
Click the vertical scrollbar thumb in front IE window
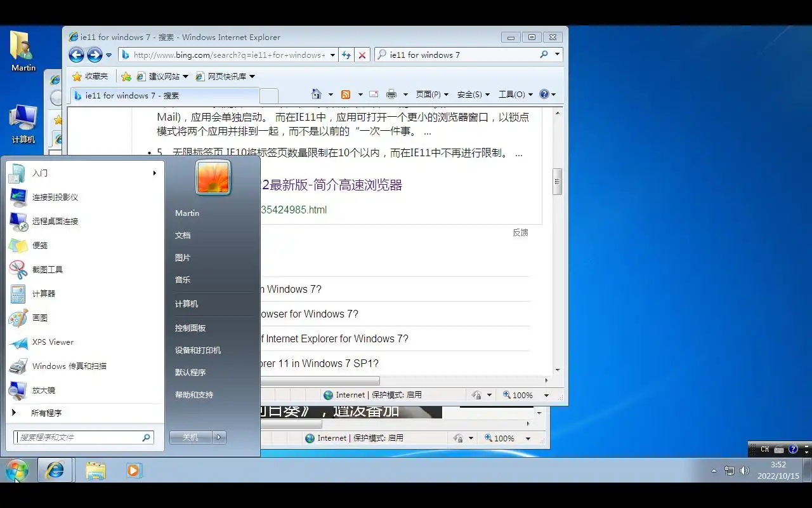click(558, 182)
